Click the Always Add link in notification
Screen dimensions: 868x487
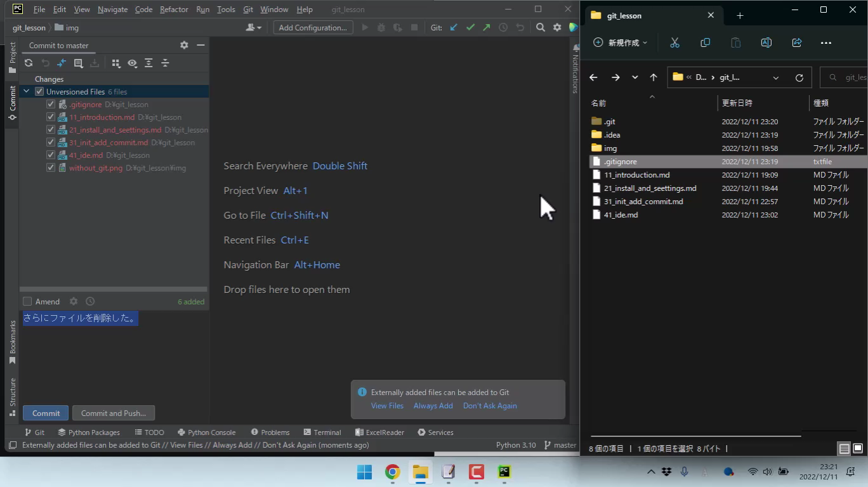coord(433,406)
